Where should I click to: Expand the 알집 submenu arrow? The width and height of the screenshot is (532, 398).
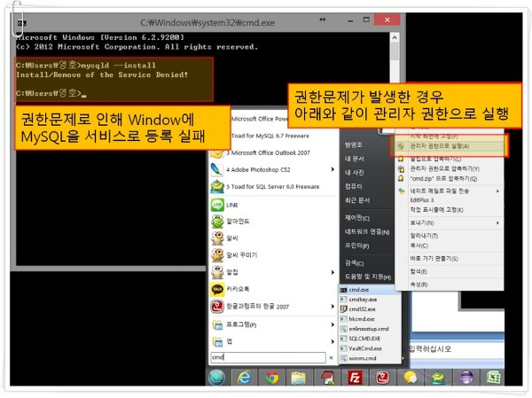tap(332, 272)
